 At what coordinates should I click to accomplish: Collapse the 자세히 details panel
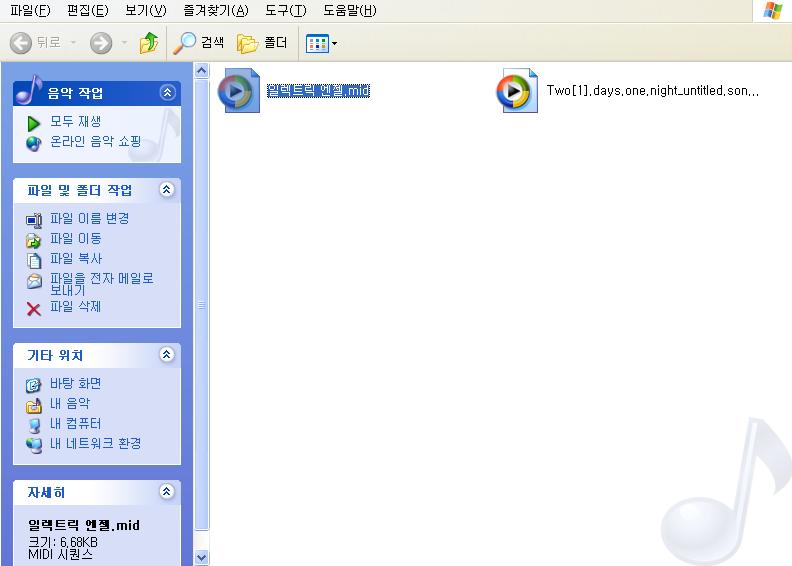coord(167,492)
